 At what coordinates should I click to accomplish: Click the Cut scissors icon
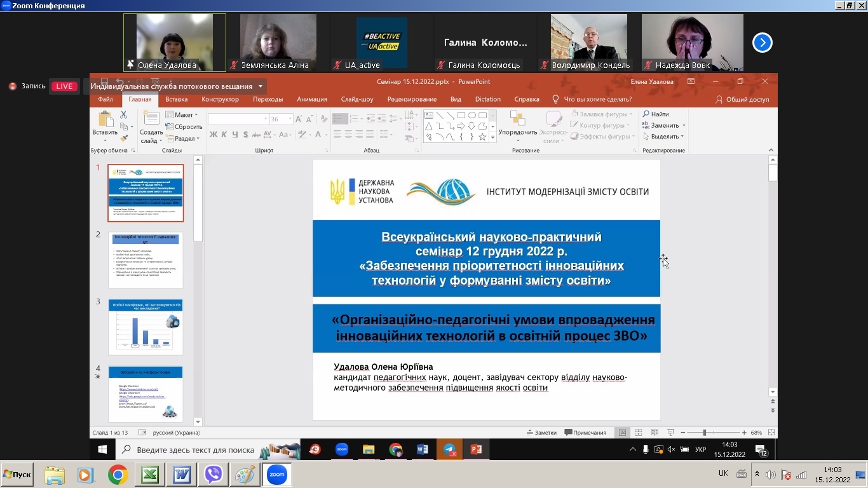pos(124,115)
